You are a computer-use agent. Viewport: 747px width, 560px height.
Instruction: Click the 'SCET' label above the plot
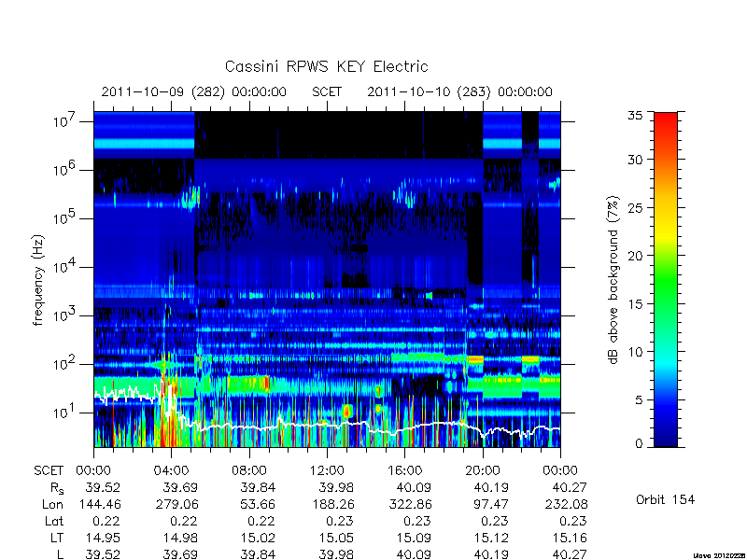tap(327, 91)
